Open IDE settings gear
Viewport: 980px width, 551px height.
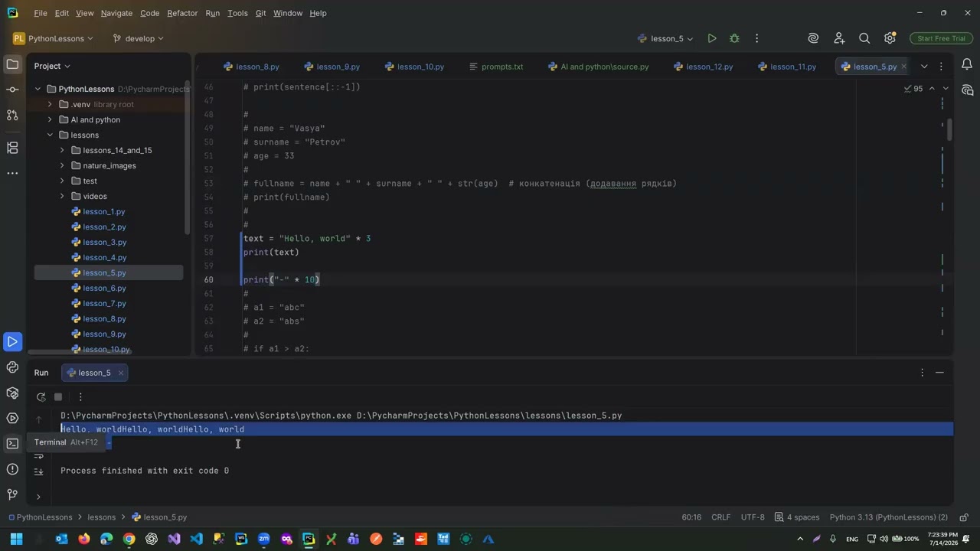coord(890,38)
